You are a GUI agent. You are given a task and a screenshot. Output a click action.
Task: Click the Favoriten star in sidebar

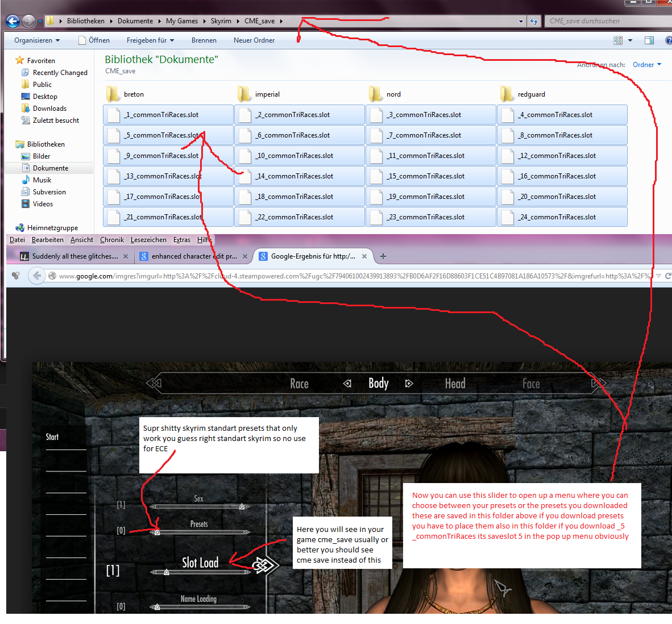[x=20, y=60]
